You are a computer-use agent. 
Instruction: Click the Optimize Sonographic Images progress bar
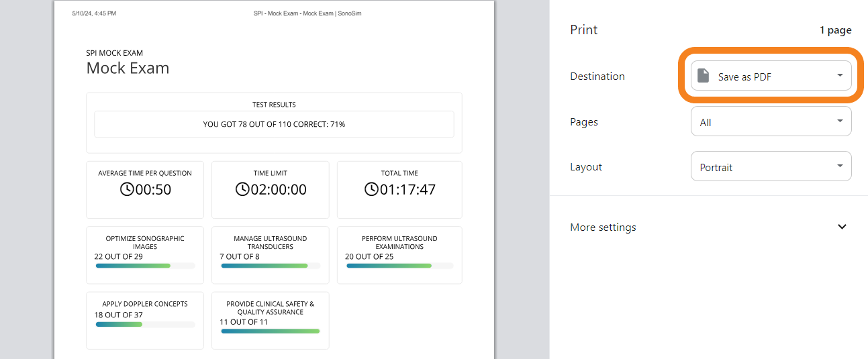click(x=145, y=266)
